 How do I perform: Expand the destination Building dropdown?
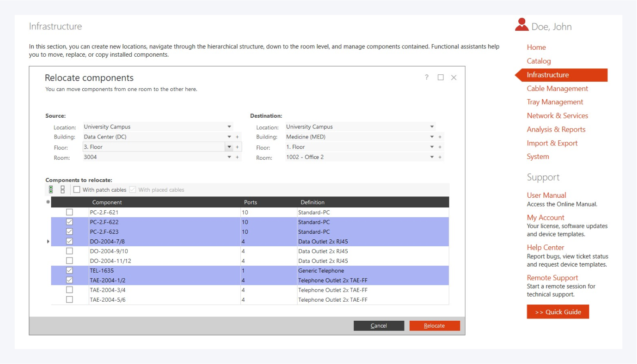(x=432, y=137)
